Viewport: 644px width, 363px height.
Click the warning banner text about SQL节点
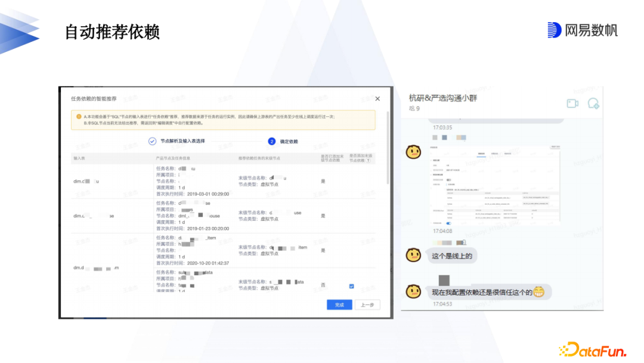[209, 119]
